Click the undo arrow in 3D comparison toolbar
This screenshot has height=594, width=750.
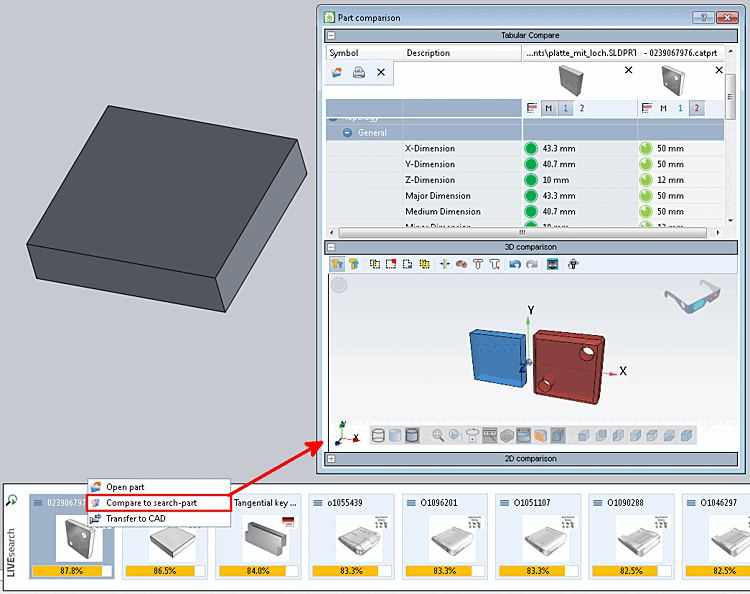[515, 264]
